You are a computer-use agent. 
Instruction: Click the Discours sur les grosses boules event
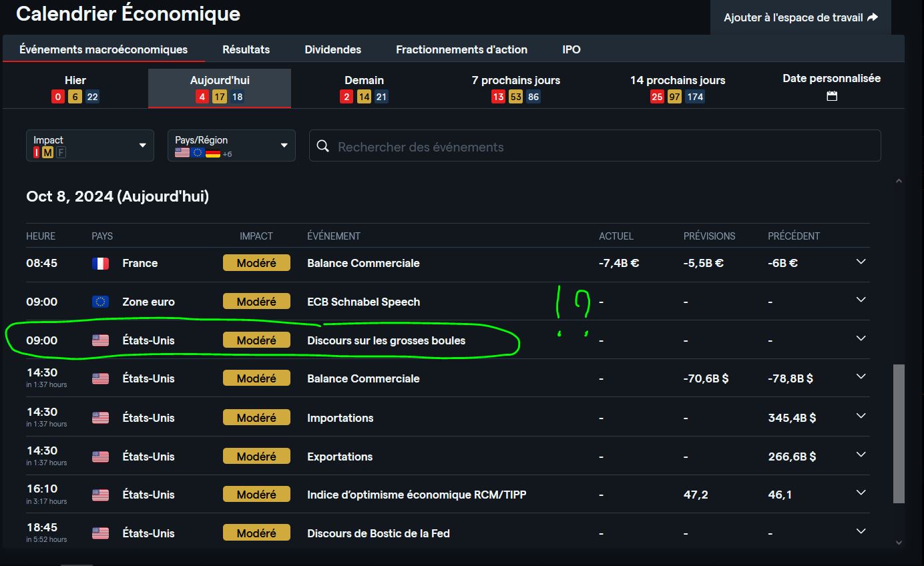pyautogui.click(x=387, y=340)
